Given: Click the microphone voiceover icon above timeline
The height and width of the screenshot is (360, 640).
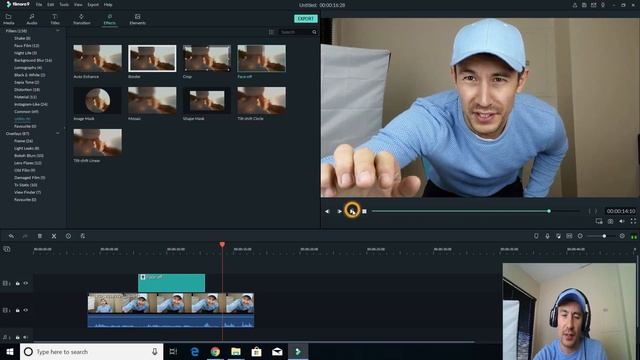Looking at the screenshot, I should click(547, 236).
